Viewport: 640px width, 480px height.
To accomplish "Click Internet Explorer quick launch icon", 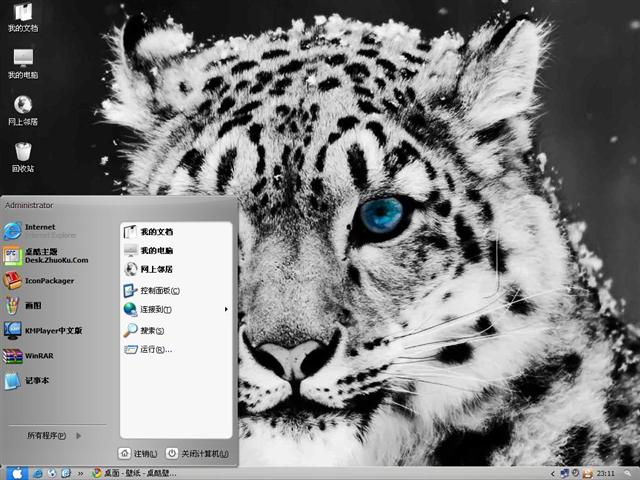I will click(38, 473).
